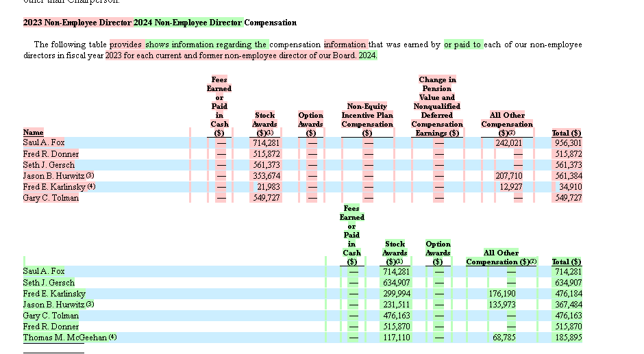Click the deleted heading "2023 Non-Employee Director"
Image resolution: width=644 pixels, height=354 pixels.
[x=77, y=23]
